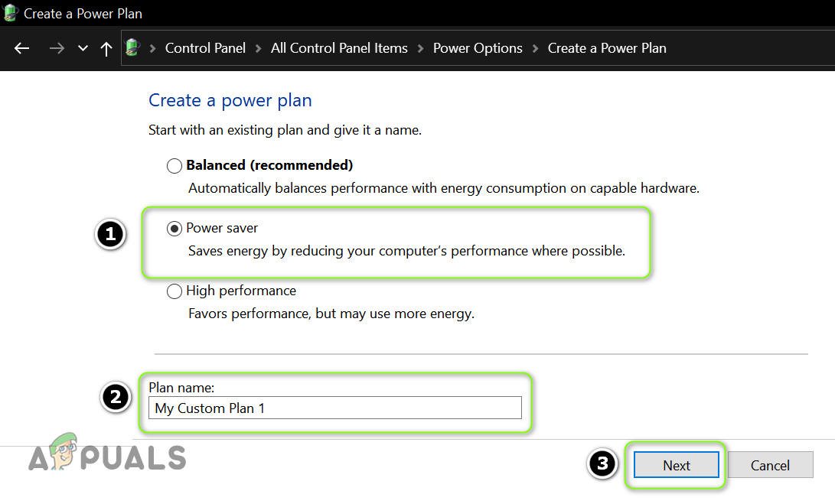Screen dimensions: 835x504
Task: Expand chevron after All Control Panel Items
Action: [x=421, y=48]
